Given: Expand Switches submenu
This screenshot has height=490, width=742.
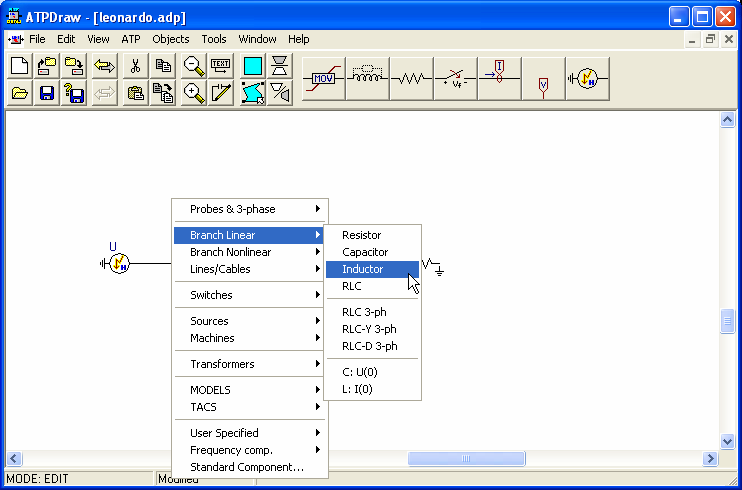Looking at the screenshot, I should pyautogui.click(x=249, y=295).
